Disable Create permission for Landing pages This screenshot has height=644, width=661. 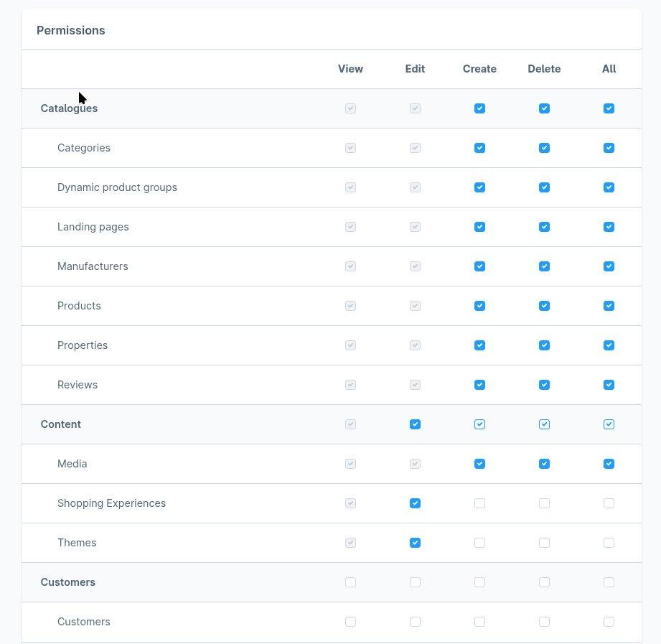pos(479,227)
